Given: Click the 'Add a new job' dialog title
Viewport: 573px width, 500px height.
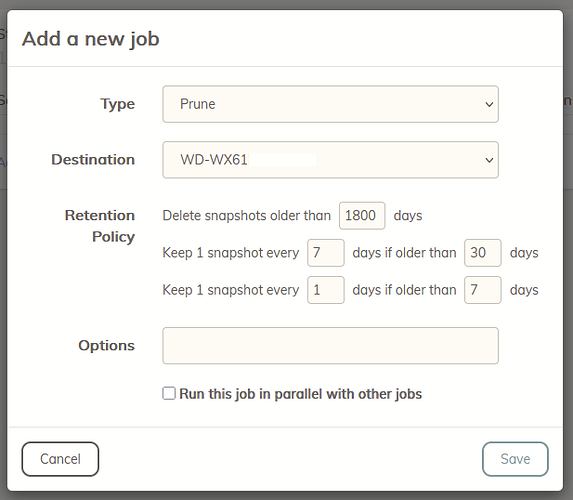Looking at the screenshot, I should (91, 39).
